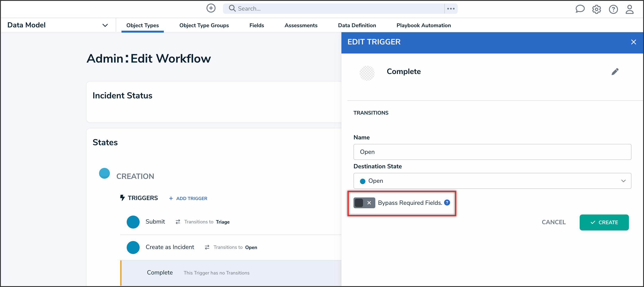Click the blue state circle beside CREATION

pos(104,173)
